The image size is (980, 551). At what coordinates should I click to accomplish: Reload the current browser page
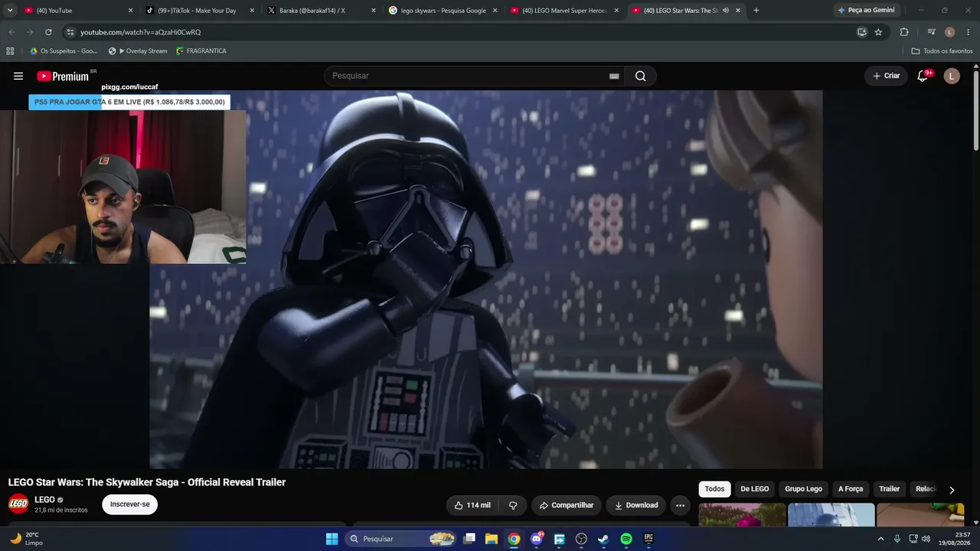click(x=48, y=32)
